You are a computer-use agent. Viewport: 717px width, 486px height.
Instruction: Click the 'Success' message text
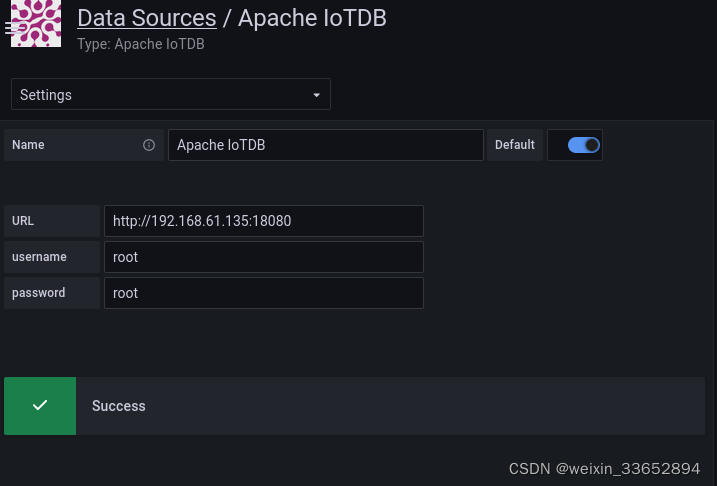click(118, 406)
